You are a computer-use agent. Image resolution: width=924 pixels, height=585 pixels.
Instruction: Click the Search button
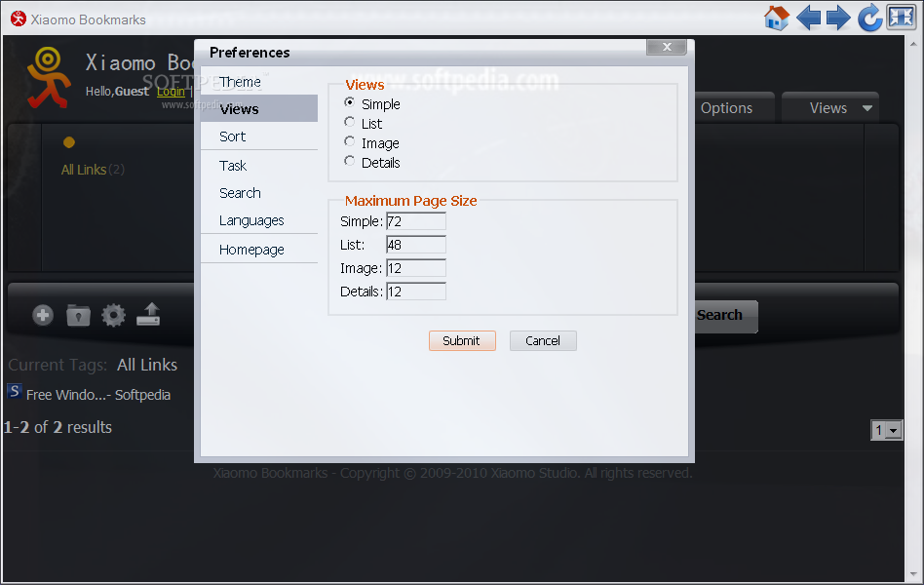click(725, 316)
